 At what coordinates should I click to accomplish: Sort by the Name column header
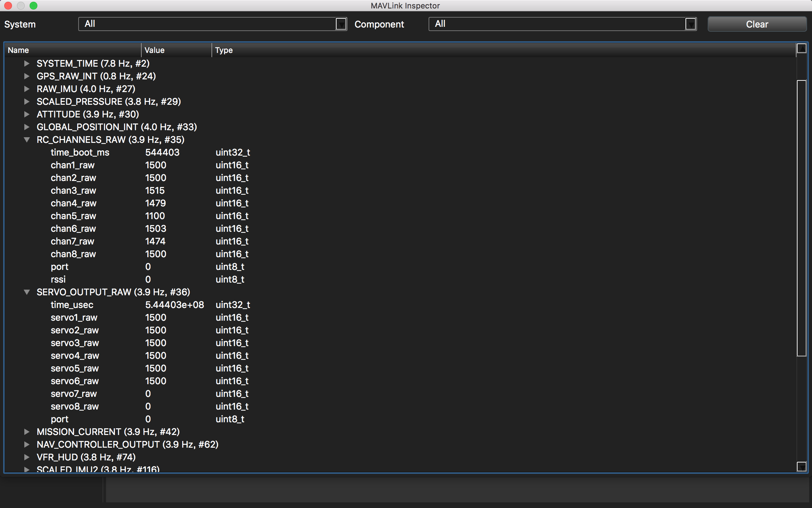tap(73, 50)
